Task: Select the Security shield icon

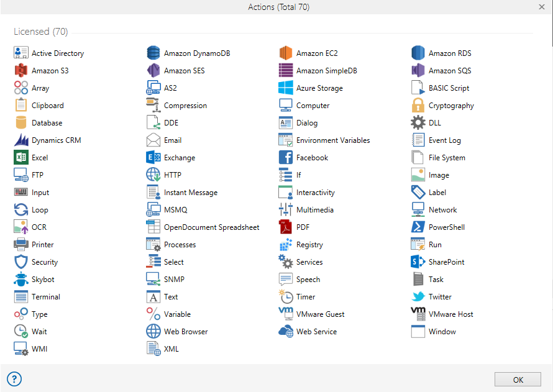Action: 21,262
